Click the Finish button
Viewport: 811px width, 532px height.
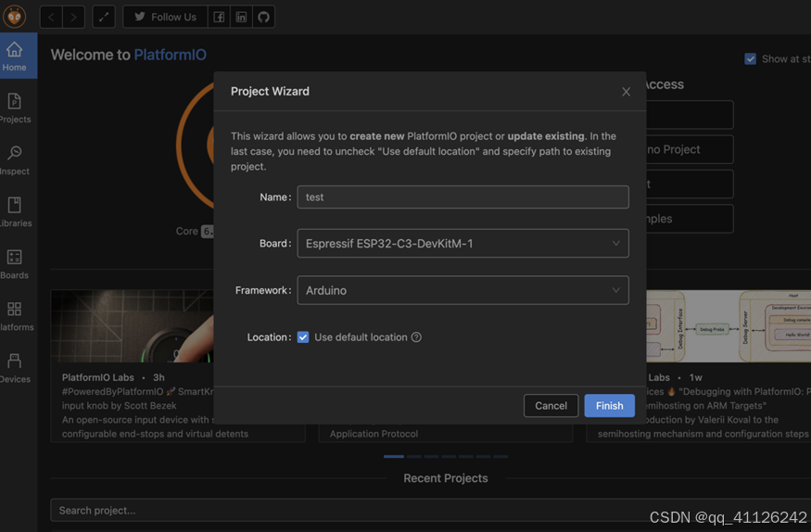(609, 405)
